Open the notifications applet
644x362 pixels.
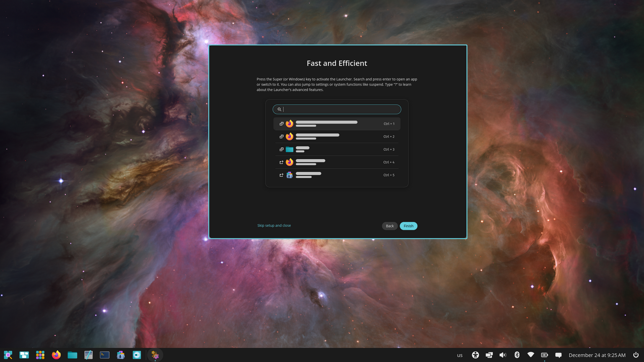coord(559,355)
